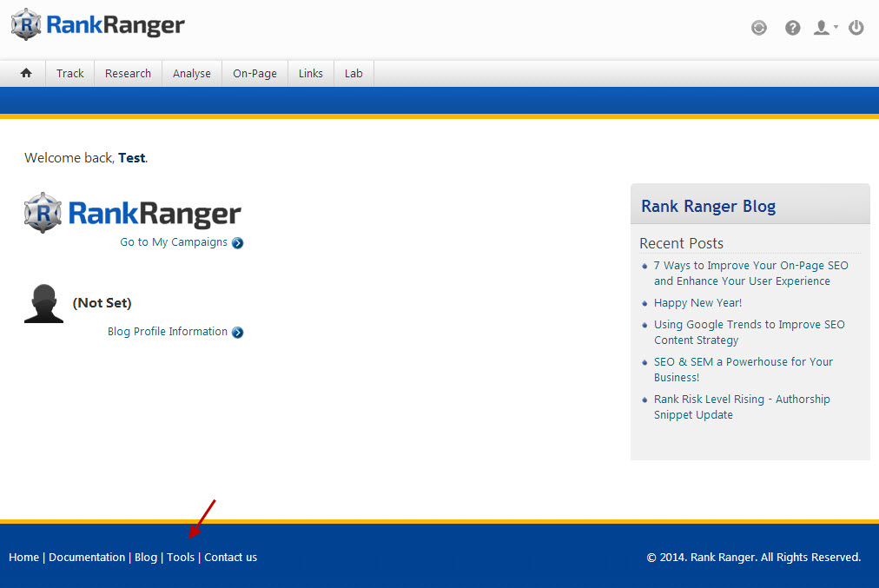
Task: Open the Lab menu
Action: click(354, 74)
